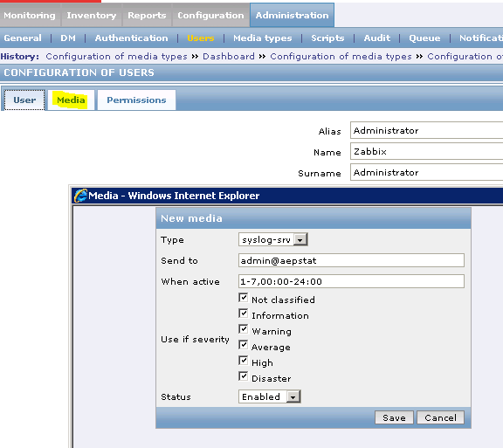Click the When active field
Image resolution: width=503 pixels, height=448 pixels.
click(351, 281)
